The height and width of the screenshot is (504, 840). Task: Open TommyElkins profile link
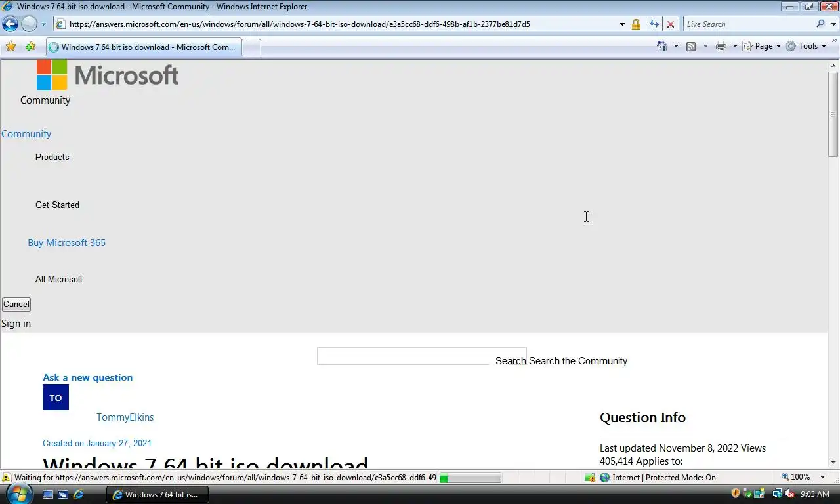click(x=125, y=417)
